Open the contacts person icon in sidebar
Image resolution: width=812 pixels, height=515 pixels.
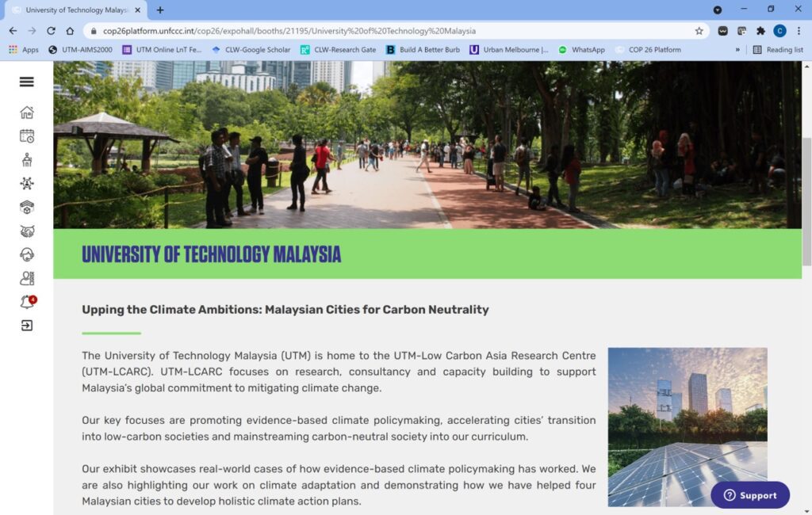click(x=26, y=278)
